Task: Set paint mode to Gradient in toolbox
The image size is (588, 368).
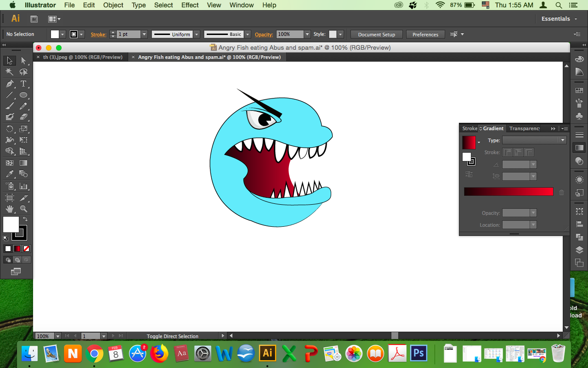Action: coord(17,249)
